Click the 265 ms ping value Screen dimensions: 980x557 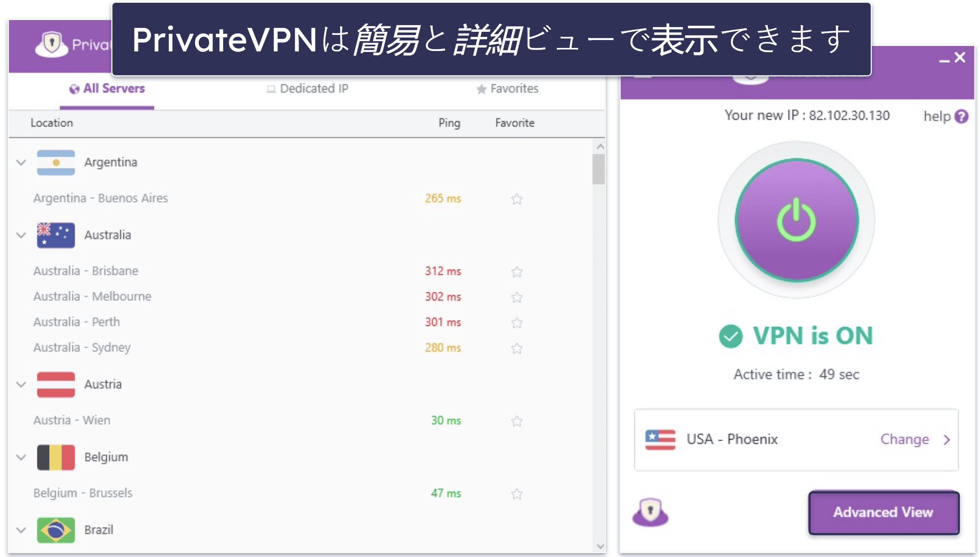(x=443, y=199)
